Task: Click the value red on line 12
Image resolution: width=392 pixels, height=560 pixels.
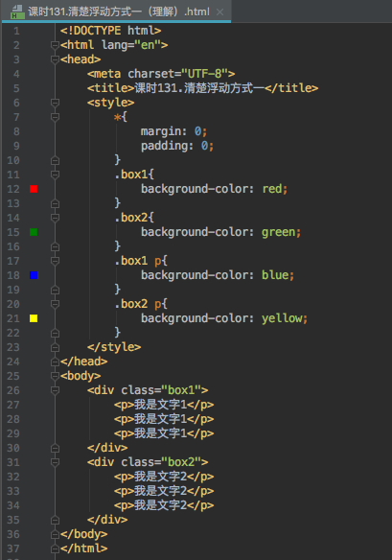Action: pyautogui.click(x=272, y=189)
